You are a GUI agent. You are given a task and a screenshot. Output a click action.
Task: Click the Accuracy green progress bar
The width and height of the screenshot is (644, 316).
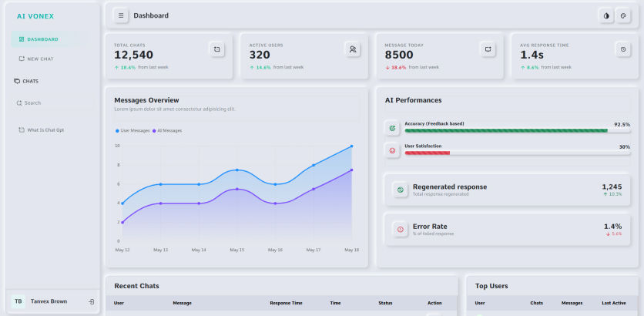[506, 131]
